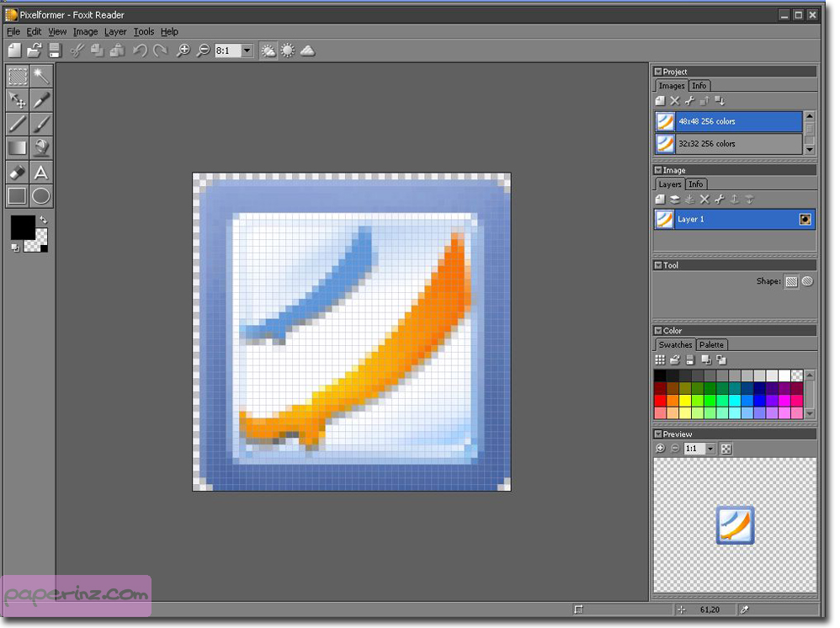This screenshot has height=628, width=840.
Task: Open the Layer menu
Action: pos(115,32)
